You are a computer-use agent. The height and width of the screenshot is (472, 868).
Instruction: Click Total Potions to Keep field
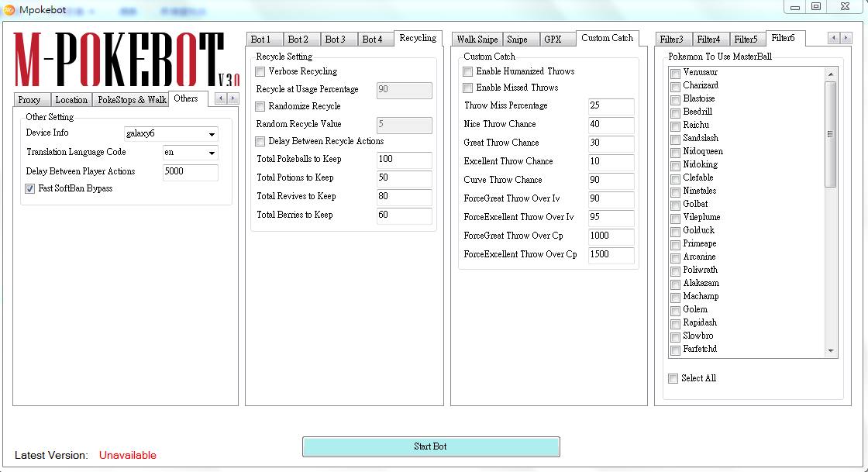coord(404,179)
